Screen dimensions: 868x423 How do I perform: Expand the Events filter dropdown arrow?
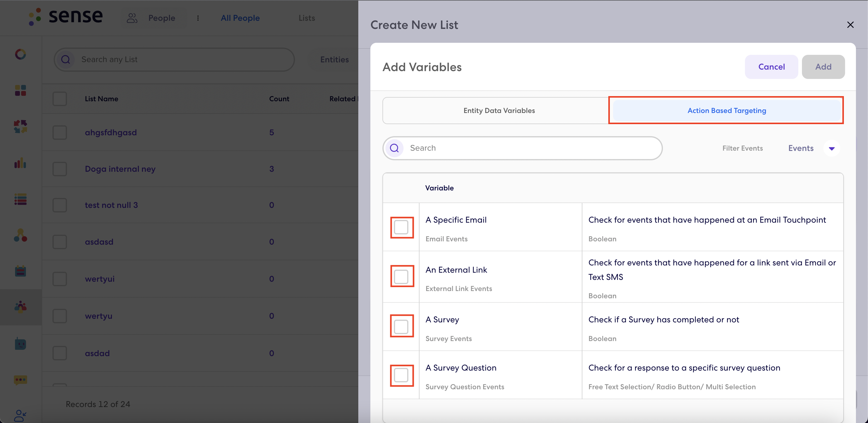(831, 149)
